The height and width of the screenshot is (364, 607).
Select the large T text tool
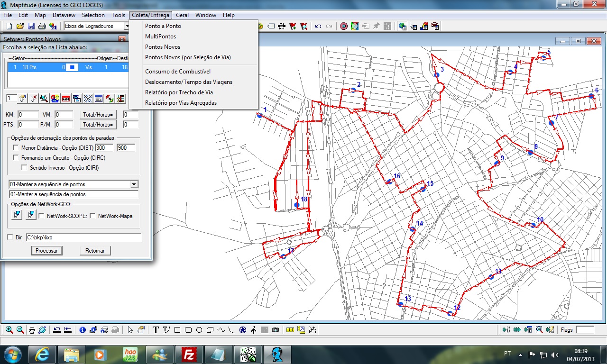tap(156, 330)
